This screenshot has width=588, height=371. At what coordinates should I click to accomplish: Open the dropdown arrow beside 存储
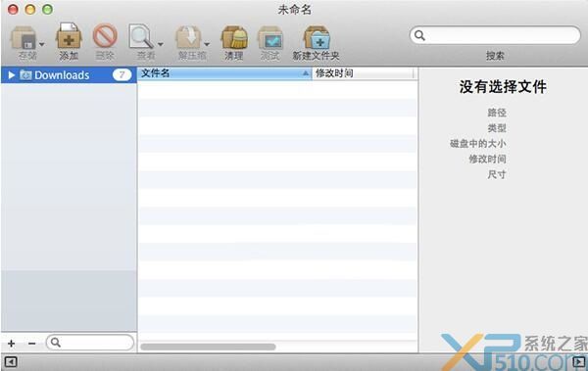coord(42,44)
